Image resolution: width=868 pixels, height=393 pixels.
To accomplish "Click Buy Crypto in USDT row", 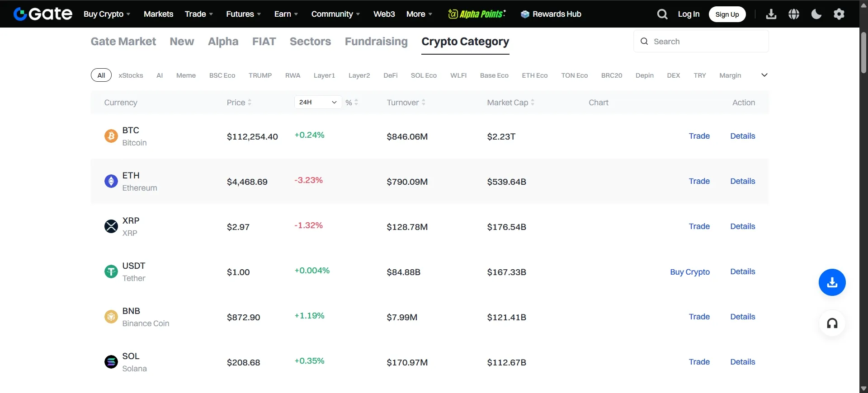I will point(690,272).
